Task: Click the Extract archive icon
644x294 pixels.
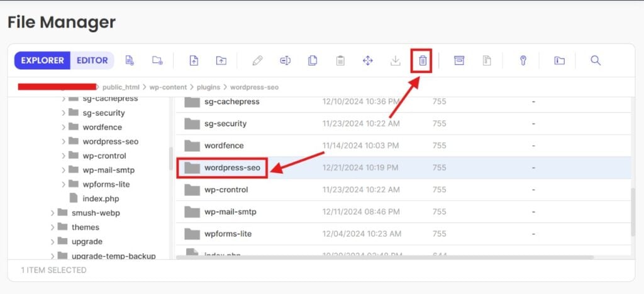Action: 487,60
